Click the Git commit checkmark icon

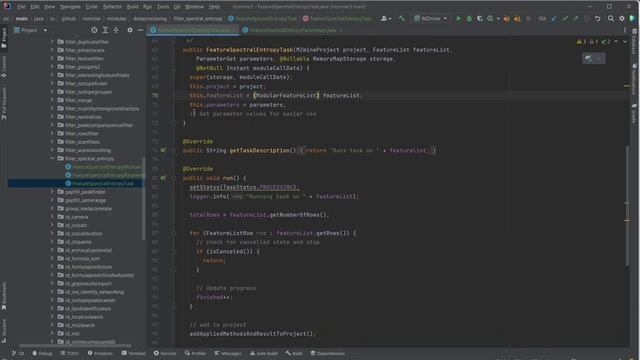[x=565, y=18]
